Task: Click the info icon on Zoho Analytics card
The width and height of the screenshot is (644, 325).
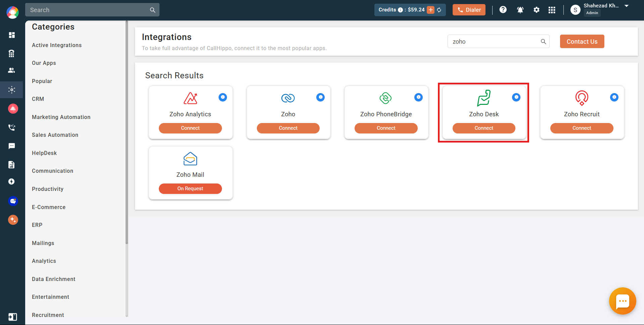Action: pyautogui.click(x=223, y=97)
